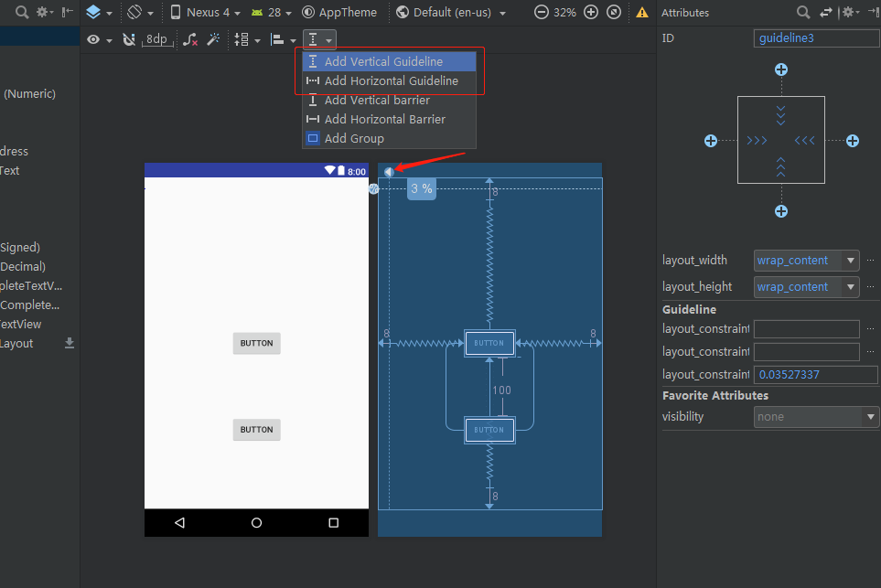Image resolution: width=881 pixels, height=588 pixels.
Task: Zoom out with the minus icon
Action: point(541,12)
